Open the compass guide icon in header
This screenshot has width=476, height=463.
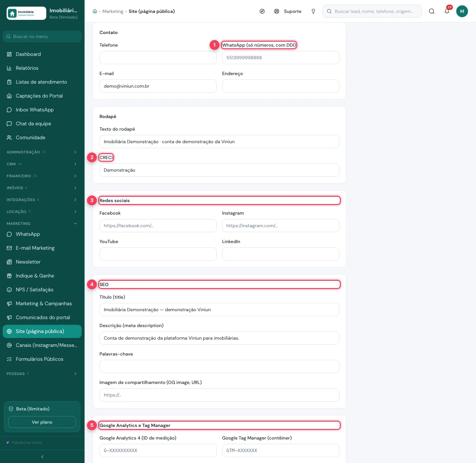262,11
